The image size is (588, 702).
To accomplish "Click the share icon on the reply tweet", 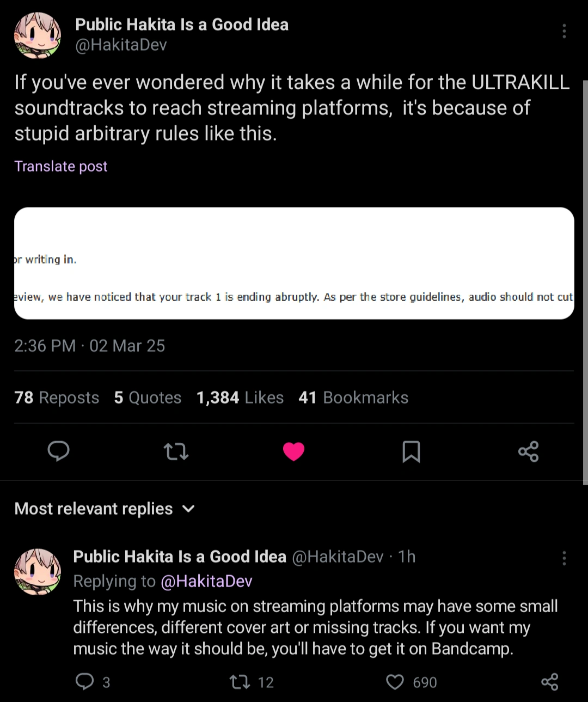I will (550, 682).
